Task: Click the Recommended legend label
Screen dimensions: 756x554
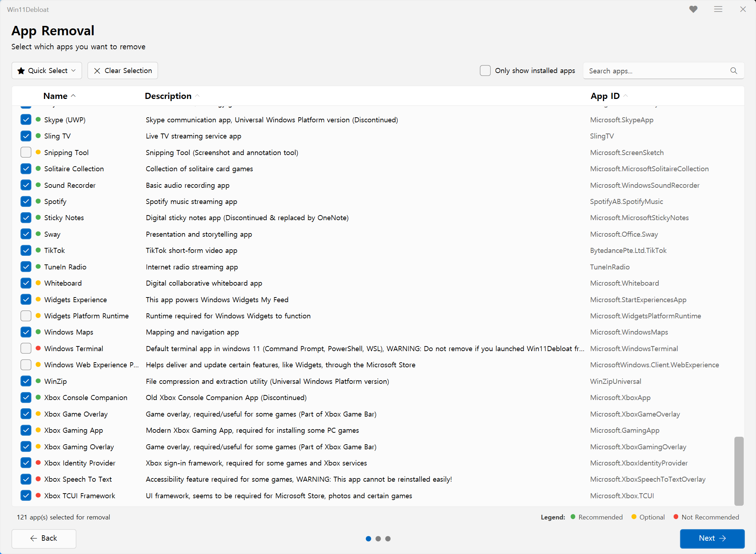Action: (x=600, y=517)
